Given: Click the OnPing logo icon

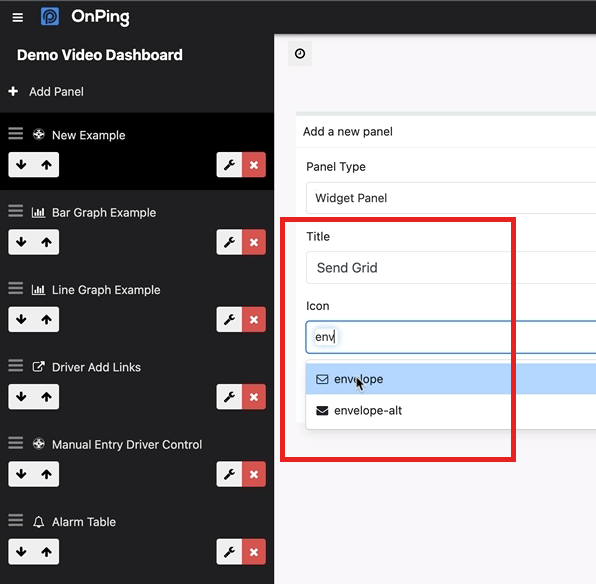Looking at the screenshot, I should 50,17.
